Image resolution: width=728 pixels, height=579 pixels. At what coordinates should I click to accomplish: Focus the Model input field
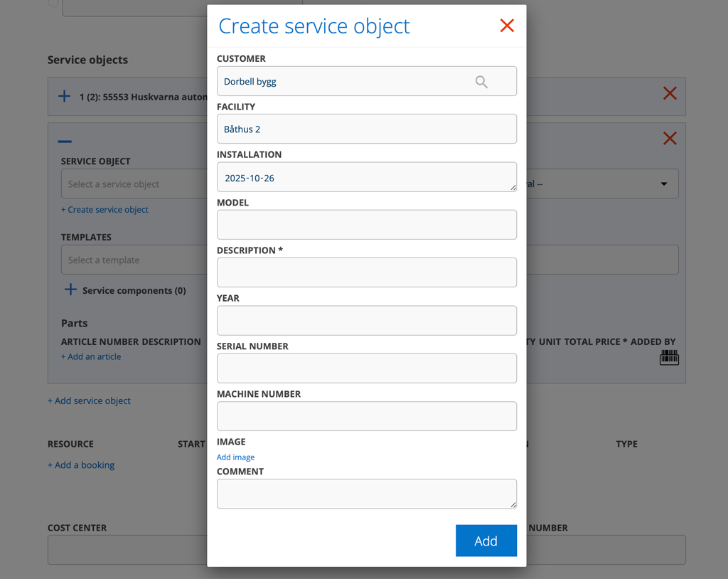point(366,225)
